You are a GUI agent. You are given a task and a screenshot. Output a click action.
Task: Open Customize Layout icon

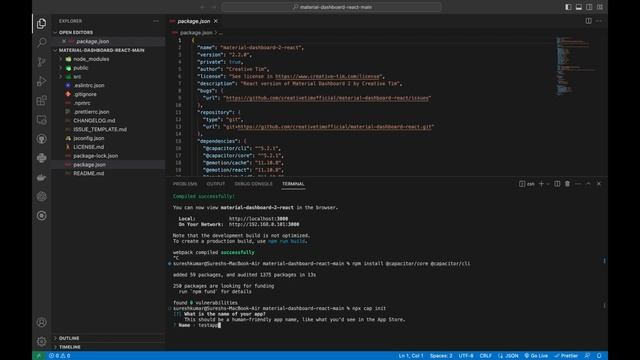click(600, 7)
